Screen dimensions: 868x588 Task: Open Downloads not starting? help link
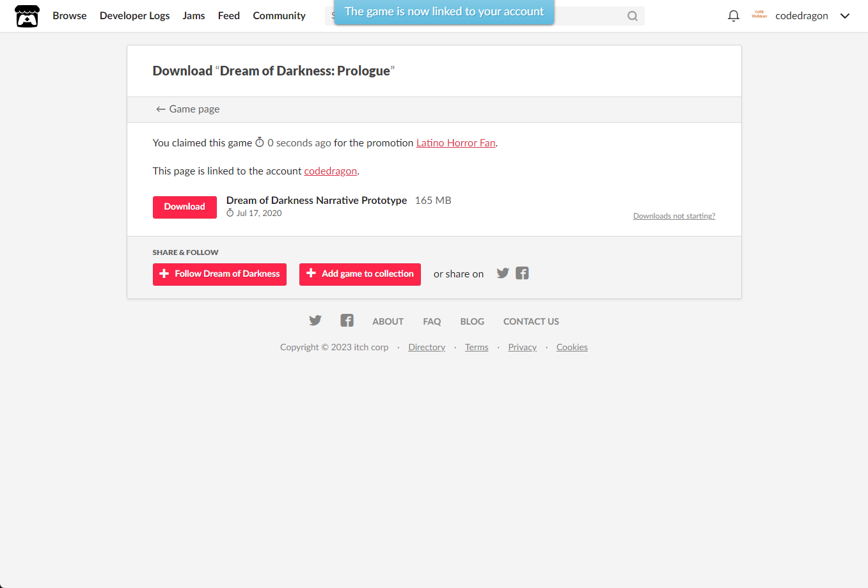(x=674, y=216)
